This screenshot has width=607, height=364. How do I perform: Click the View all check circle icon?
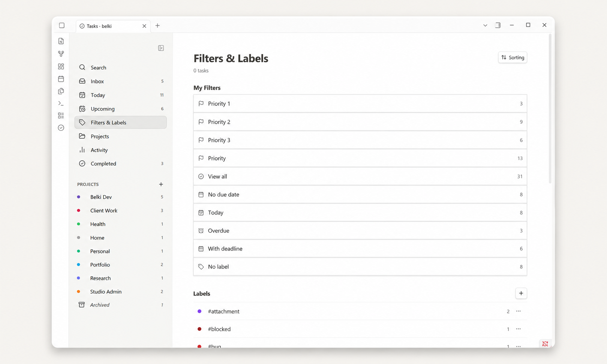[201, 176]
